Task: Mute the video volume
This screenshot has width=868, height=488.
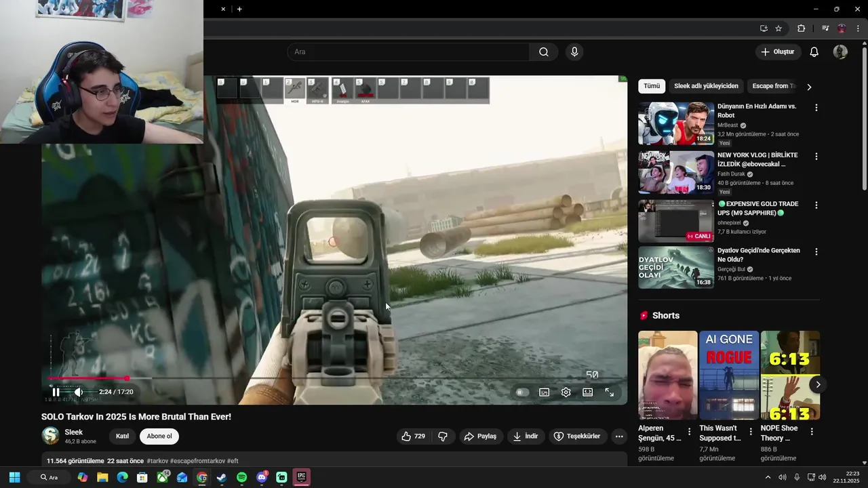Action: point(79,392)
